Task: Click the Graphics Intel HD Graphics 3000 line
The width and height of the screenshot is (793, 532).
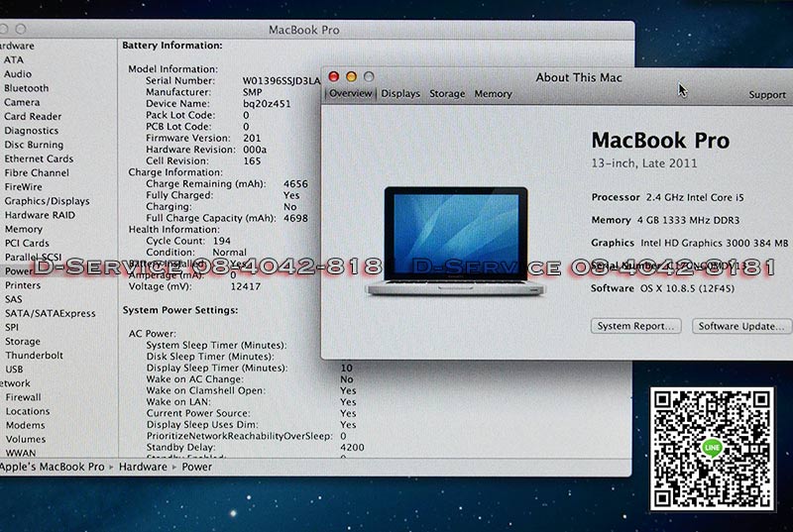Action: click(x=689, y=243)
